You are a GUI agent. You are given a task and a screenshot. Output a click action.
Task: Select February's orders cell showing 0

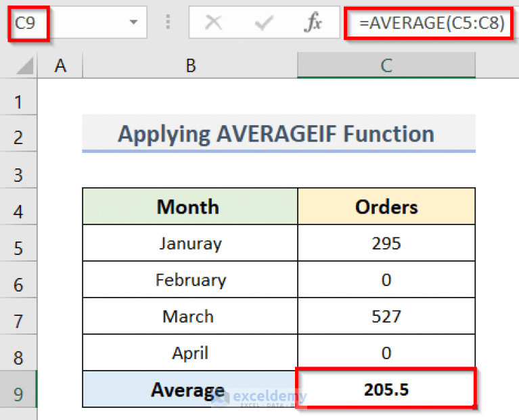[x=386, y=279]
